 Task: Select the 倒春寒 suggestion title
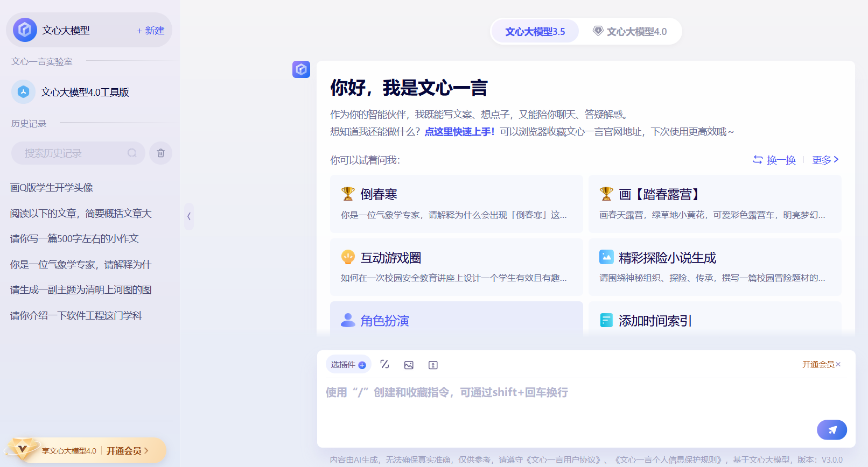379,194
